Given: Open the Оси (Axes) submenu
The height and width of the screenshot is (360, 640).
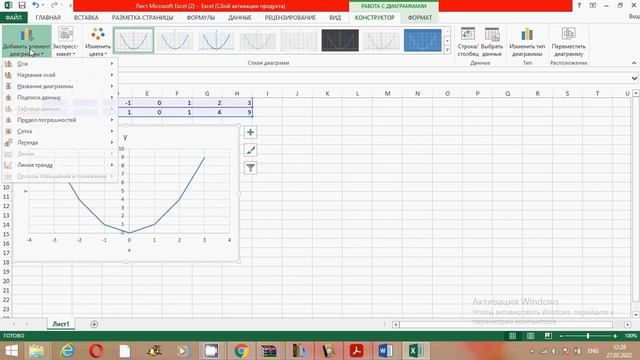Looking at the screenshot, I should click(60, 64).
